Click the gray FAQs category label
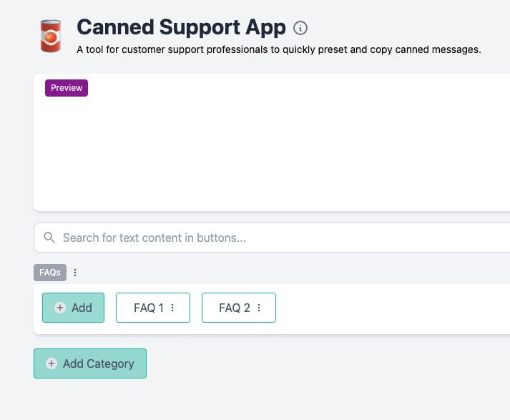This screenshot has height=420, width=510. (x=49, y=273)
